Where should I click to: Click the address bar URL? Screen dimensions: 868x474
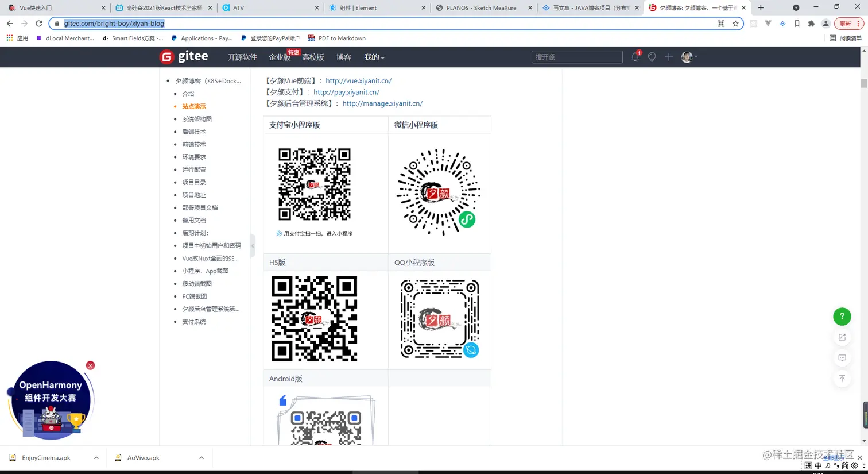(114, 24)
